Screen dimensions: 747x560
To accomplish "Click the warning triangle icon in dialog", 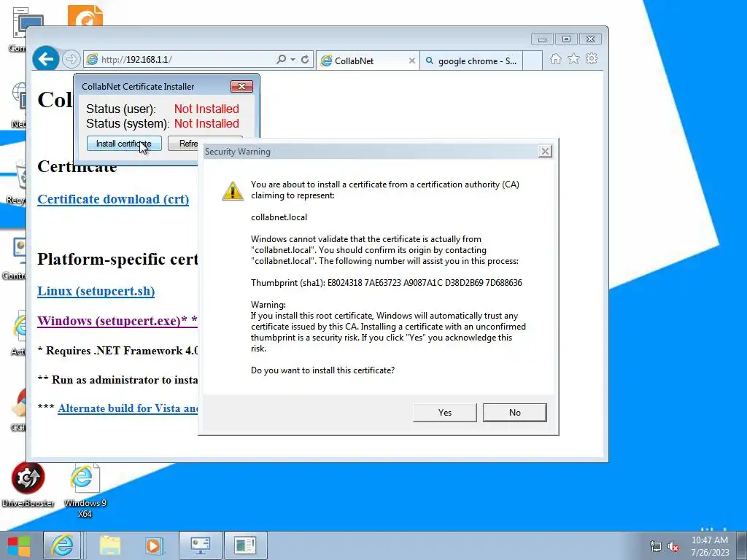I will click(233, 190).
